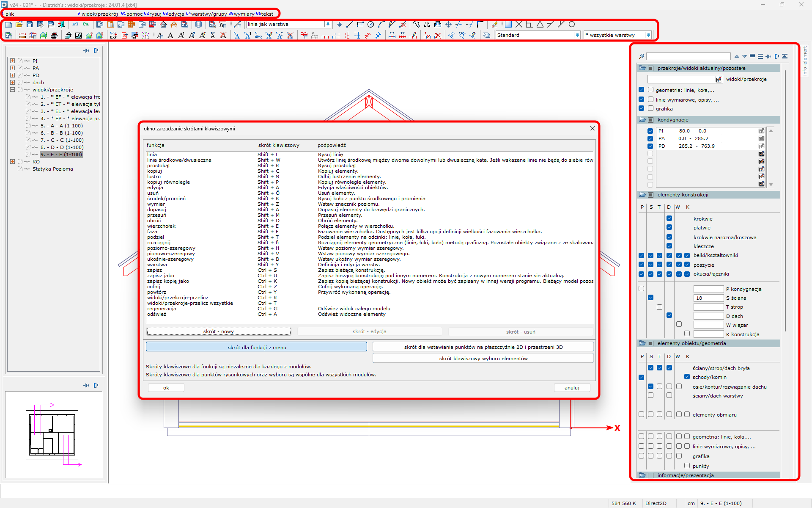This screenshot has height=508, width=812.
Task: Click the mirror elements tool icon
Action: [427, 25]
